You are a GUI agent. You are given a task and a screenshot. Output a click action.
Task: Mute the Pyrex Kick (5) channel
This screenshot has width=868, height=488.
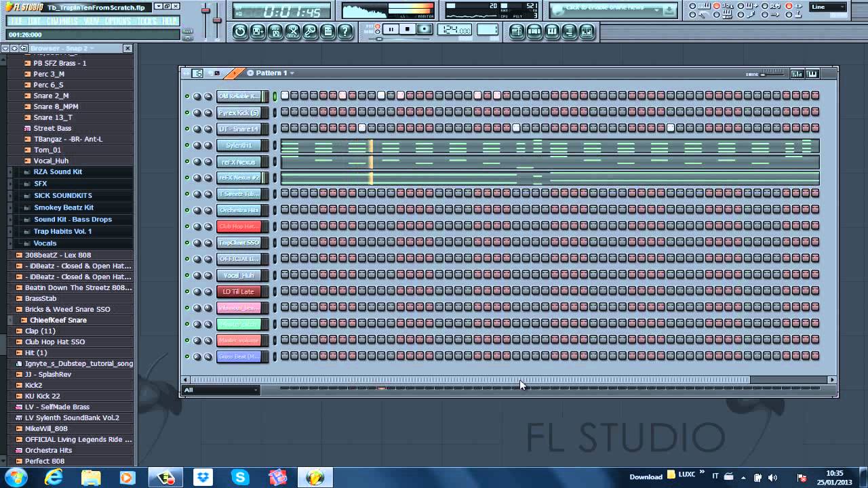(187, 113)
